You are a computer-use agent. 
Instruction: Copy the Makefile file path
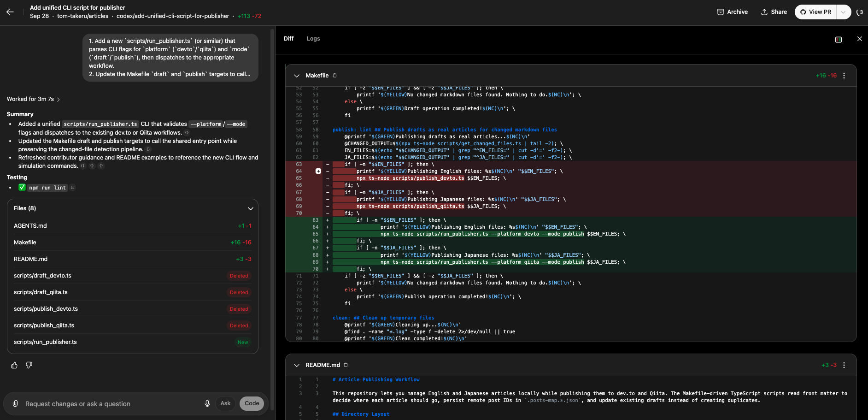(335, 76)
